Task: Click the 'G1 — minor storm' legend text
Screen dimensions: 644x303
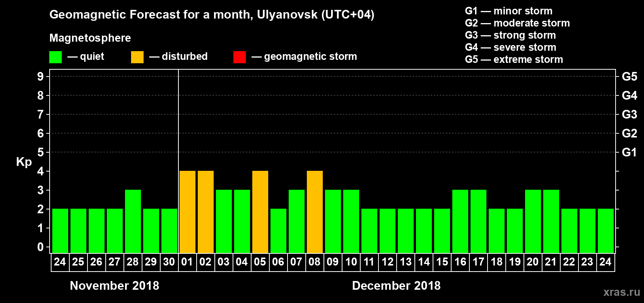Action: pos(509,11)
